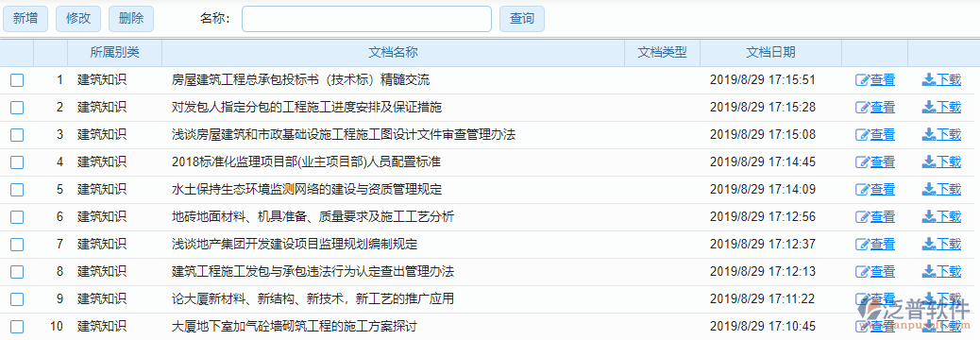Click 下载 link for row 6 地砖地面材料
980x340 pixels.
tap(949, 217)
